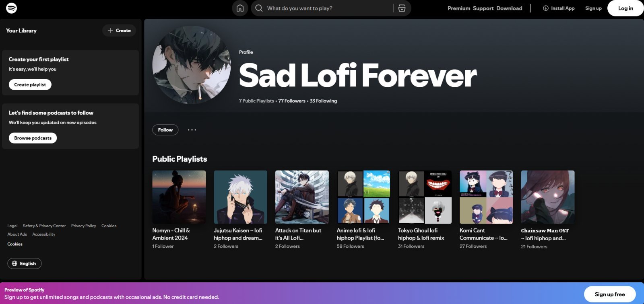644x304 pixels.
Task: Open Jujutsu Kaisen lofi playlist cover
Action: 240,197
